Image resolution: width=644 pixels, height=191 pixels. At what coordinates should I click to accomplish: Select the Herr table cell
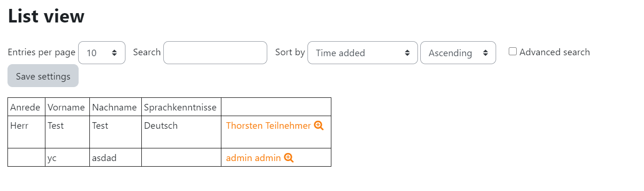tap(27, 132)
